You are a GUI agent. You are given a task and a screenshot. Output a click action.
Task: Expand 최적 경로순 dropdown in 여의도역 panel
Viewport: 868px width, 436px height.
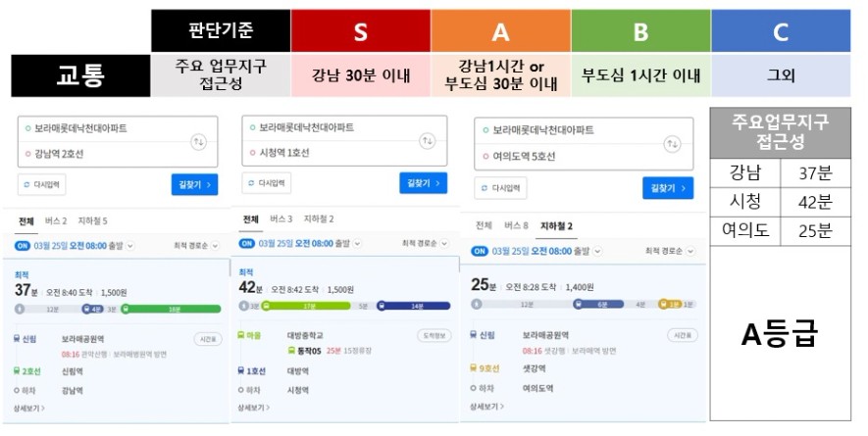tap(670, 251)
